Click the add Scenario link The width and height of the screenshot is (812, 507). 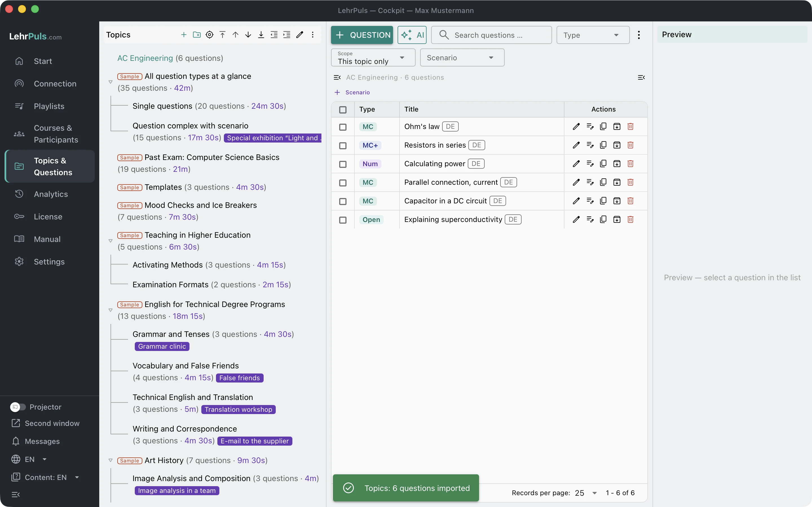[352, 92]
